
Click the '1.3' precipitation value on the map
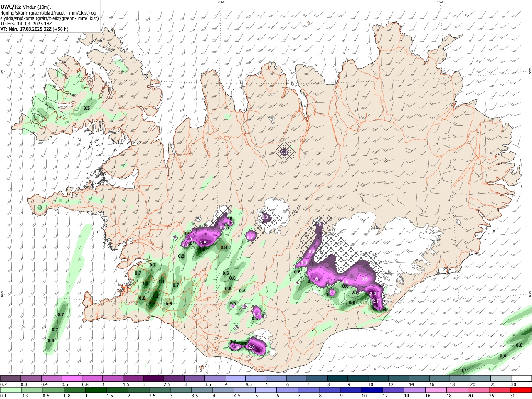233,342
